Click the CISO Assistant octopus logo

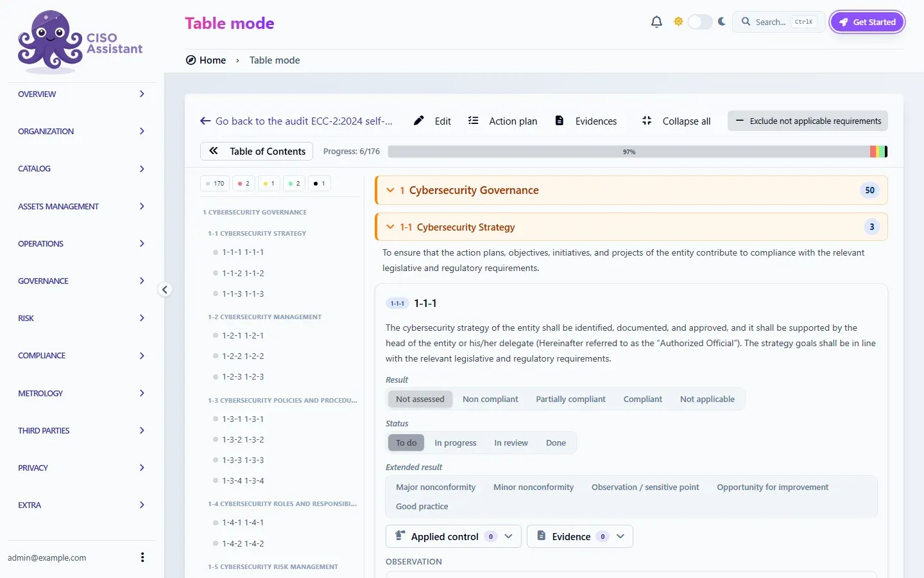[x=80, y=41]
